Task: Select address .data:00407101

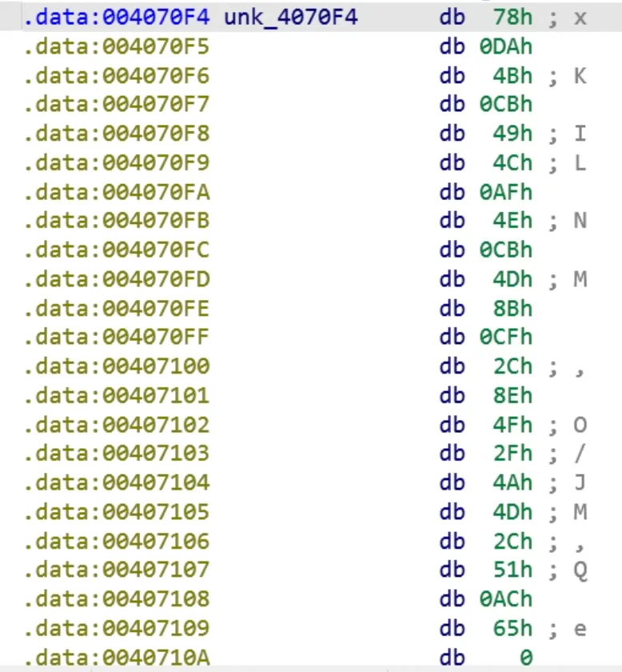Action: tap(117, 395)
